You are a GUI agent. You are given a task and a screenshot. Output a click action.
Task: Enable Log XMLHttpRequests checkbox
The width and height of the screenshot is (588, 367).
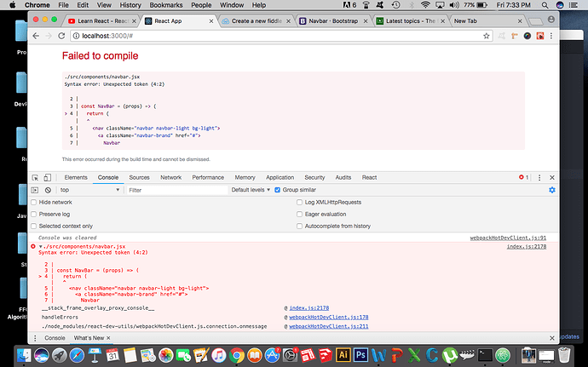click(299, 203)
